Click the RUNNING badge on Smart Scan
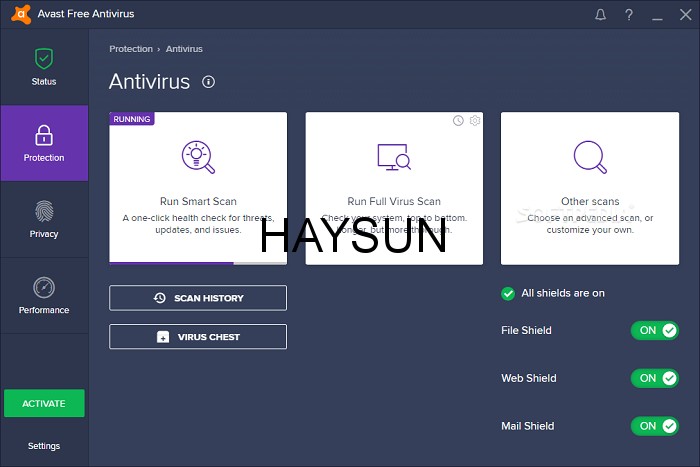This screenshot has width=700, height=467. [132, 119]
